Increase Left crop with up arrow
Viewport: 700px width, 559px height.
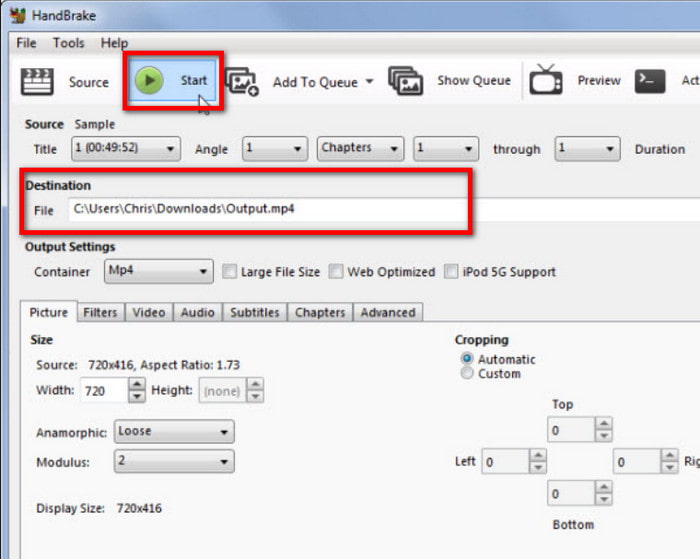click(538, 455)
